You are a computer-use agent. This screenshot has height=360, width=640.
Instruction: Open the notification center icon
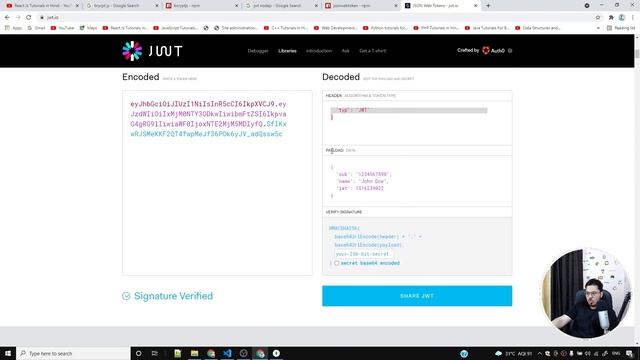pos(629,353)
